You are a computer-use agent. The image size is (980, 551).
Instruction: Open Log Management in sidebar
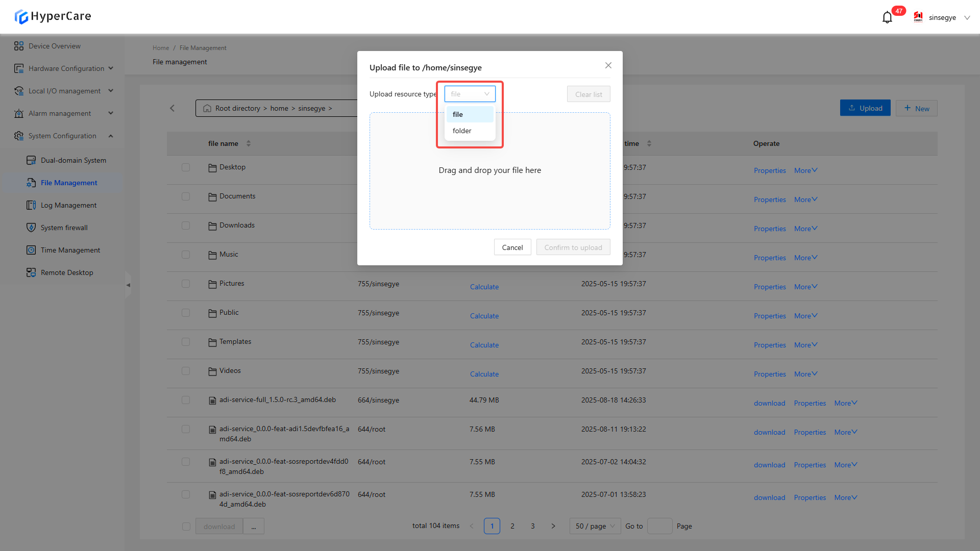click(68, 205)
